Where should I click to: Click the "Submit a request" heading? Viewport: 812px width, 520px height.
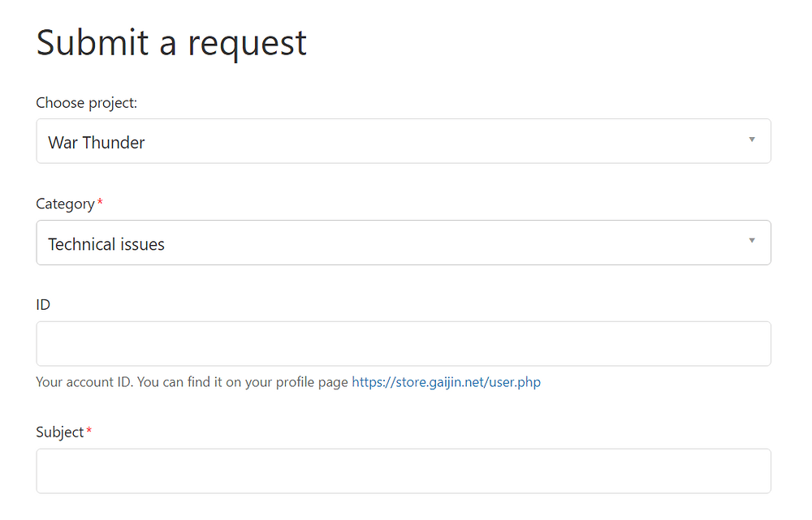(171, 42)
